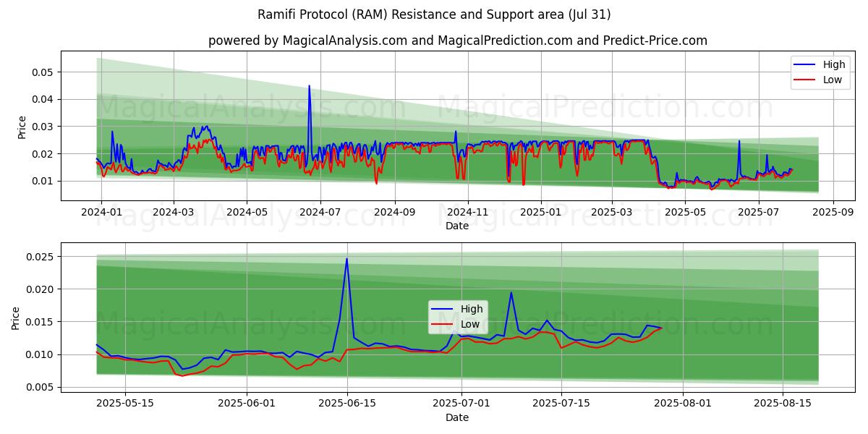Click the 0.04 tick on the top chart
The width and height of the screenshot is (868, 434).
click(x=43, y=99)
